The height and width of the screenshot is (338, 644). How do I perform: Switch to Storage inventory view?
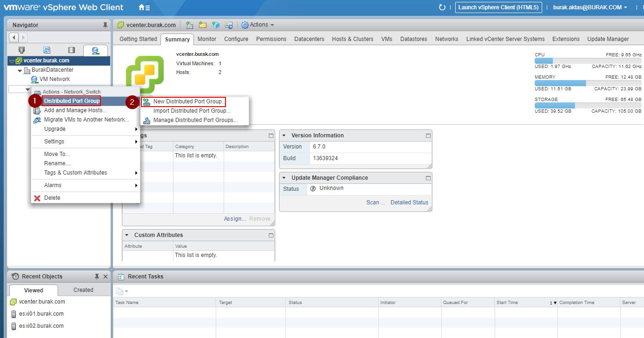pyautogui.click(x=71, y=50)
